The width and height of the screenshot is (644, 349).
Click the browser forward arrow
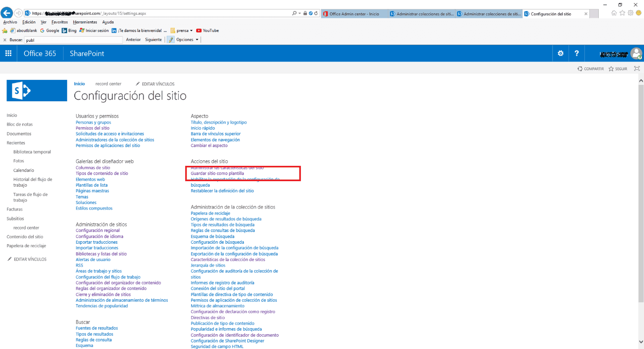point(18,13)
